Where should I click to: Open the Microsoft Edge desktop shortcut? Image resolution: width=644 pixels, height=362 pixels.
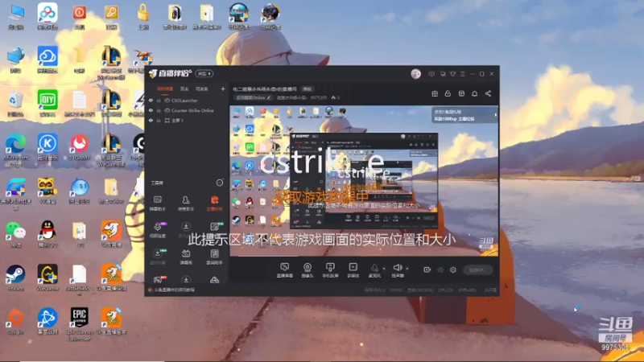click(x=15, y=150)
